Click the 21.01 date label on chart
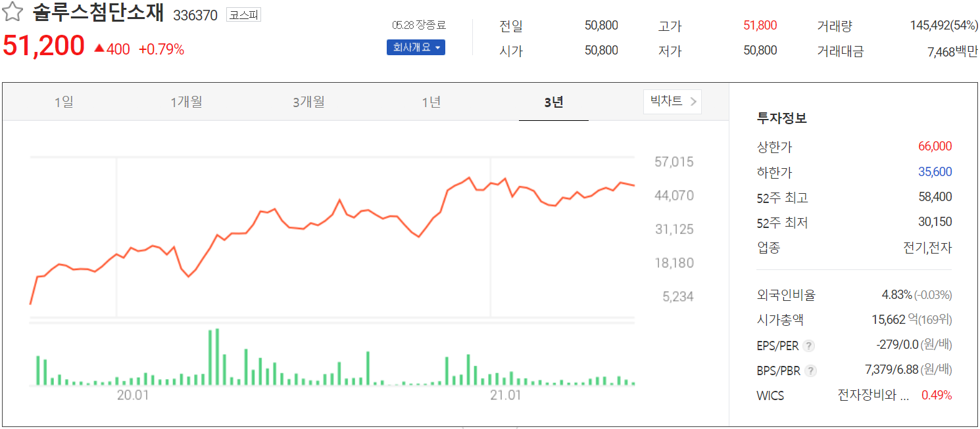The image size is (980, 429). click(505, 395)
